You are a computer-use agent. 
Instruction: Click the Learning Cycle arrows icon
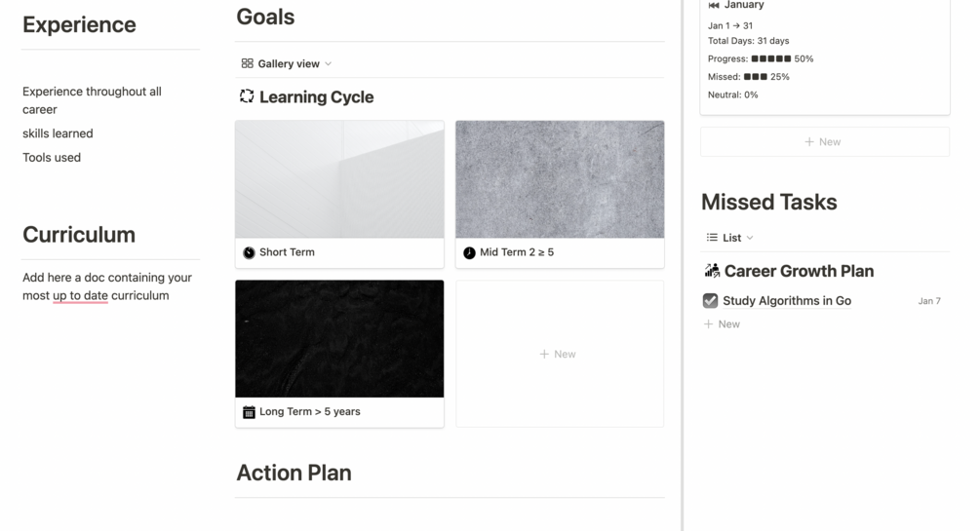(x=247, y=96)
